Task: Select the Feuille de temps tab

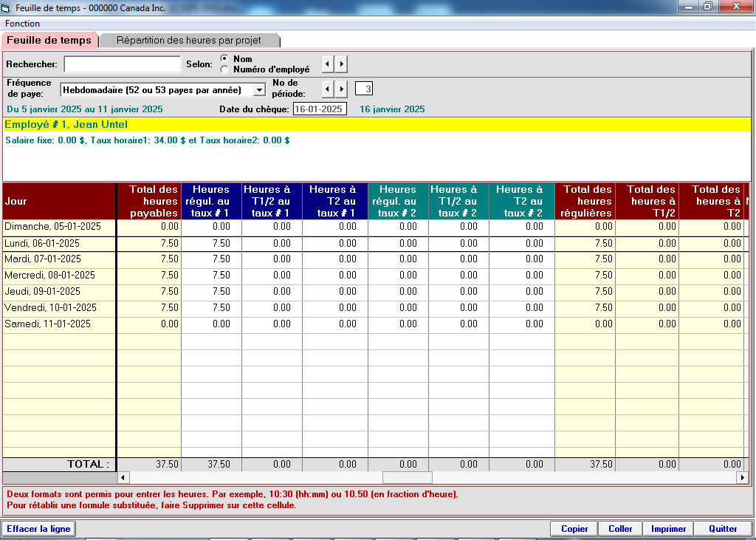Action: click(49, 41)
